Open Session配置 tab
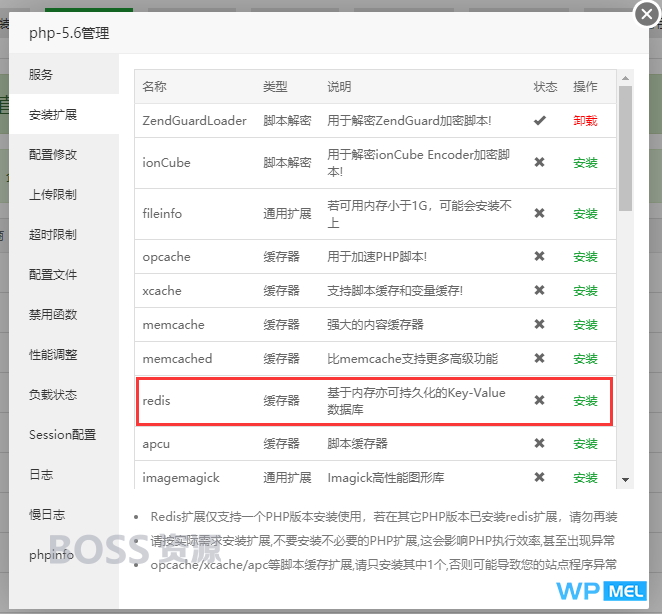 click(x=62, y=435)
